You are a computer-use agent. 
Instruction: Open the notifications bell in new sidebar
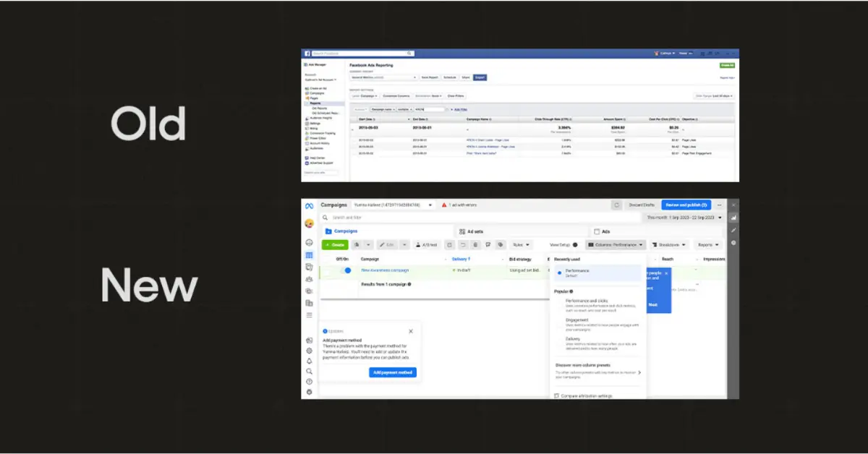pyautogui.click(x=309, y=361)
